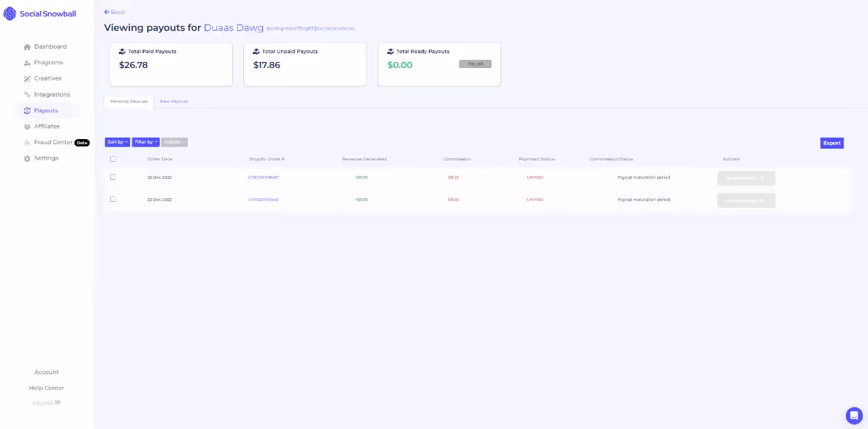Click the affiliate email address text
The height and width of the screenshot is (429, 868).
point(311,28)
